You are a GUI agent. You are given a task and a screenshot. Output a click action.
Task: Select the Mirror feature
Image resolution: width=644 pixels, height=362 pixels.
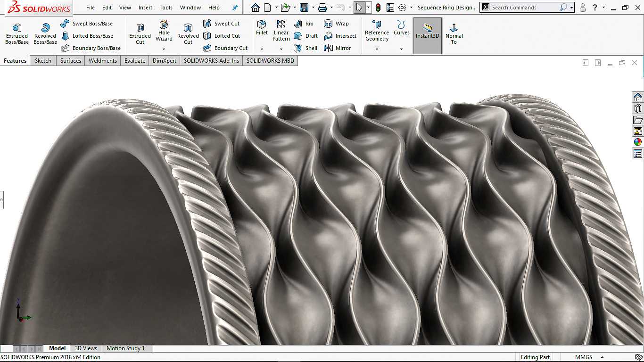coord(338,48)
